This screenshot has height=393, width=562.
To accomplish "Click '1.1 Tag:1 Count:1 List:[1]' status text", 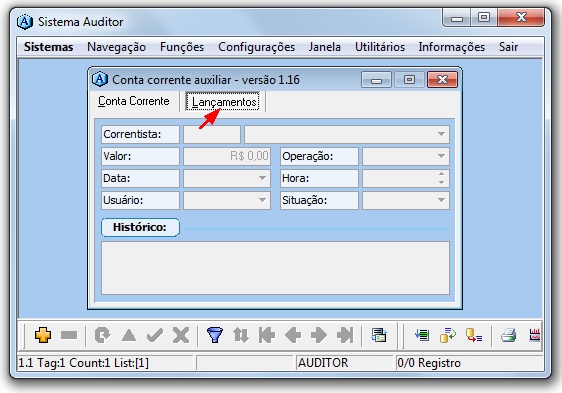I will (84, 363).
